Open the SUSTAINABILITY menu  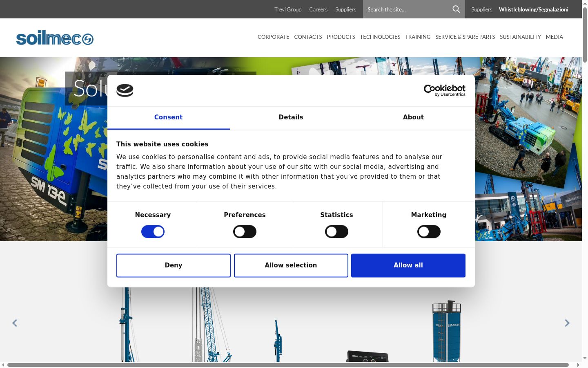(x=520, y=37)
